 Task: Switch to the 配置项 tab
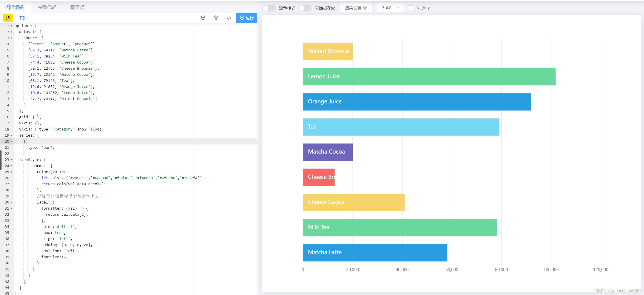77,7
